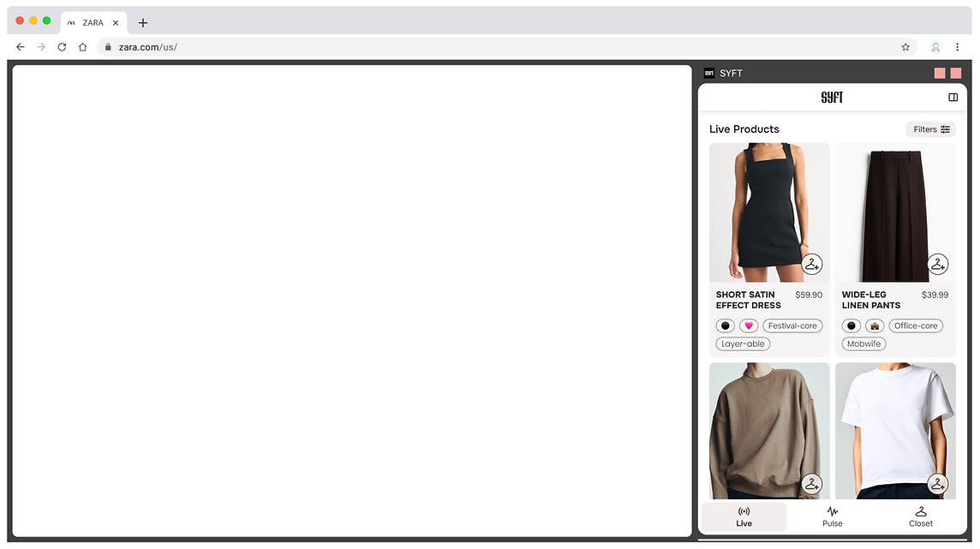
Task: Click SYFT extension icon in title bar
Action: (x=708, y=73)
